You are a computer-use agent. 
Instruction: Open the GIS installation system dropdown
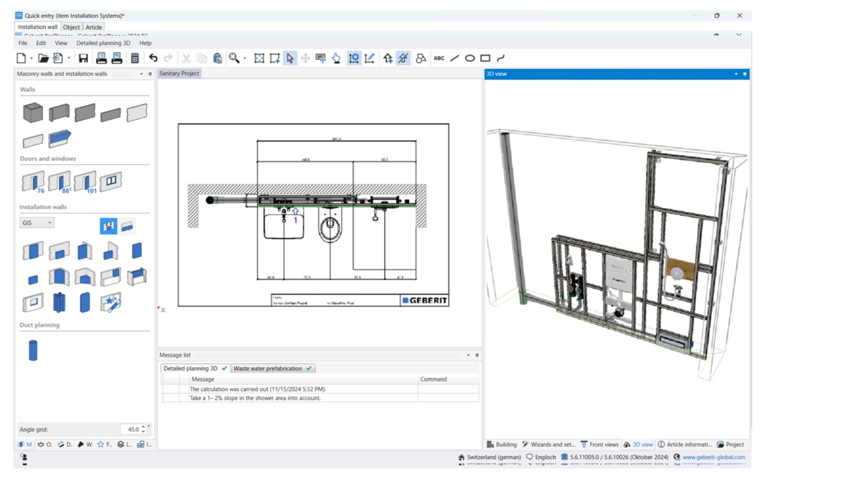[51, 223]
